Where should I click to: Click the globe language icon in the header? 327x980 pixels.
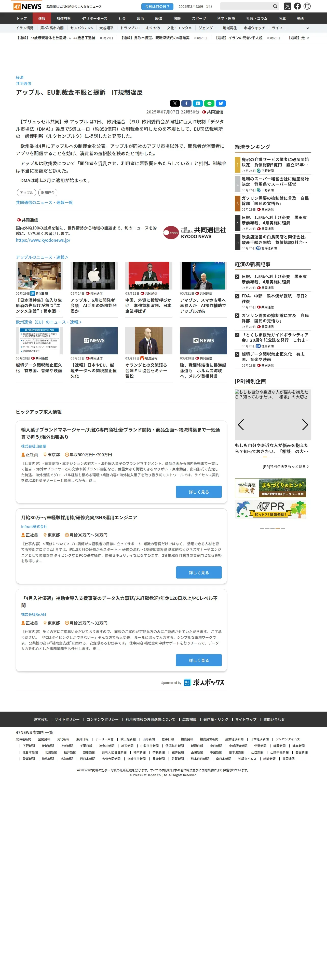tap(307, 6)
